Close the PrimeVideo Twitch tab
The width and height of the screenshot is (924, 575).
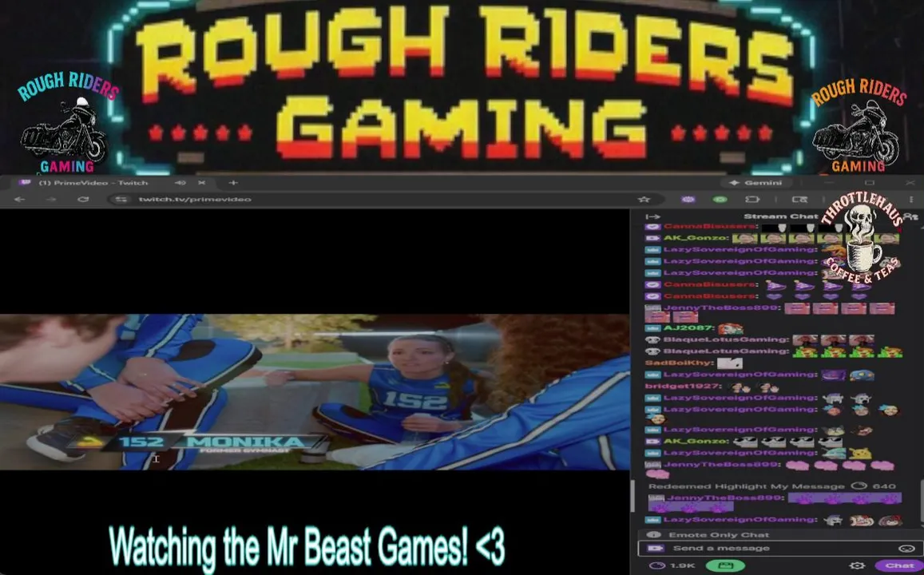click(201, 183)
